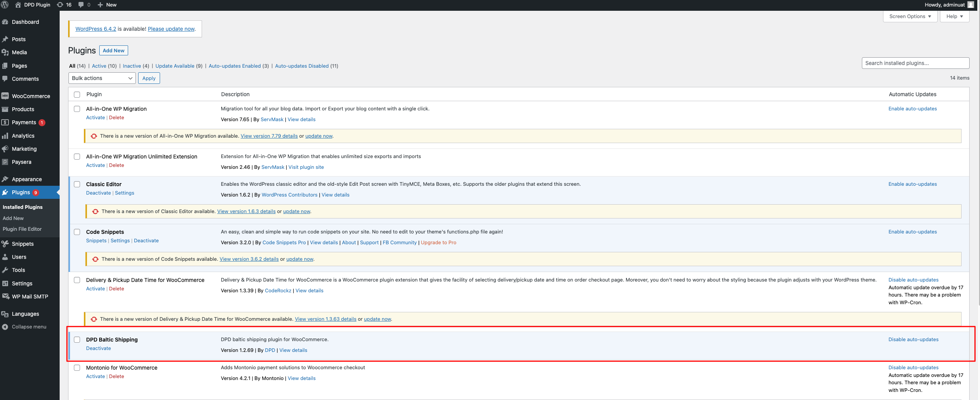Click the plus New icon in the admin bar

[x=100, y=5]
